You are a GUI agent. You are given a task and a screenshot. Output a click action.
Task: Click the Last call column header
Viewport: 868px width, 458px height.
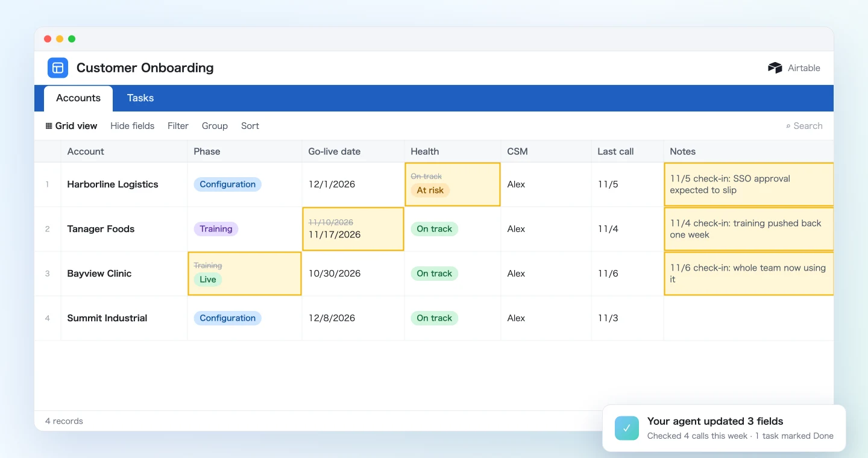pos(627,152)
